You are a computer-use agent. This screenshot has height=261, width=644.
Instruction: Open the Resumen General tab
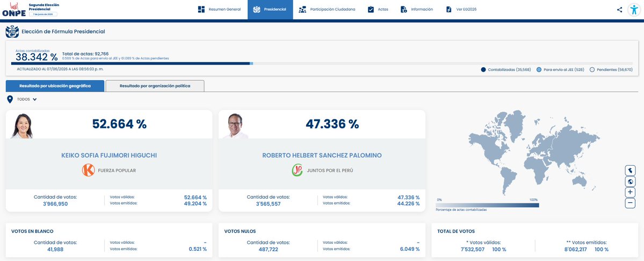[x=219, y=10]
